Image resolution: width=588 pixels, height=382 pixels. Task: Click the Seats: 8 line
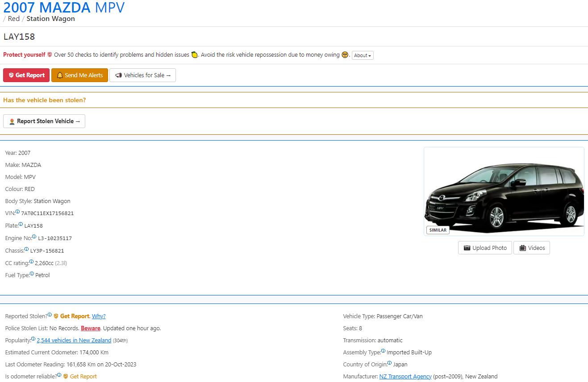[x=353, y=328]
